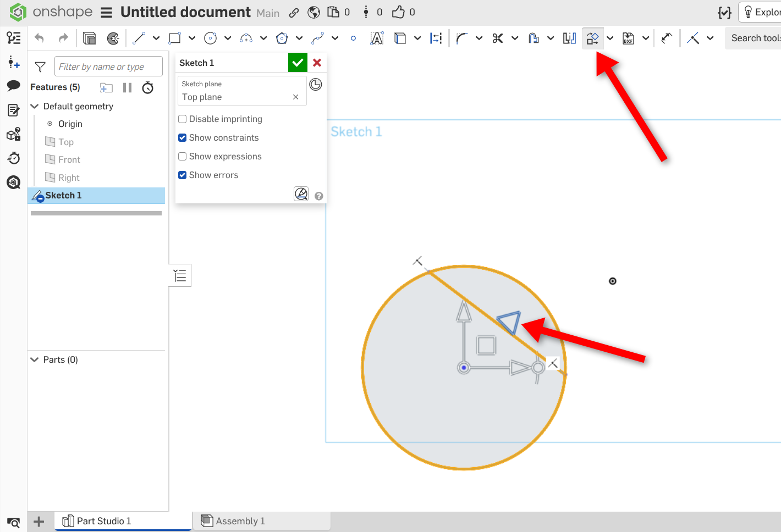Select the Line tool

pyautogui.click(x=139, y=38)
